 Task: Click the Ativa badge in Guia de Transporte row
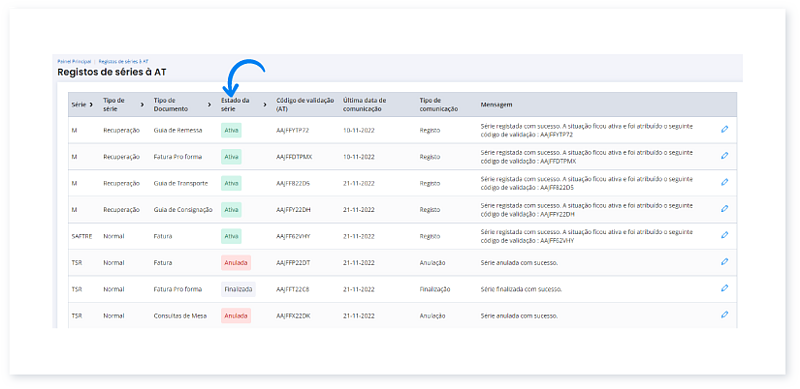tap(231, 183)
